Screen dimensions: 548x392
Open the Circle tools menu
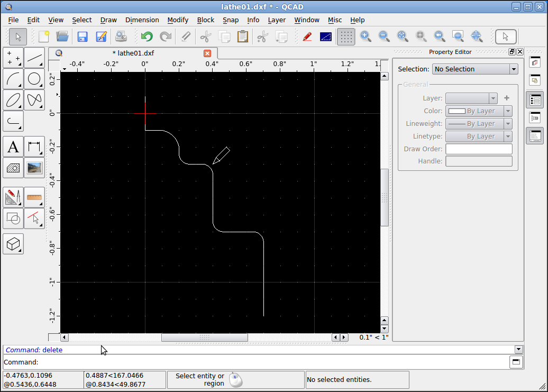click(34, 79)
